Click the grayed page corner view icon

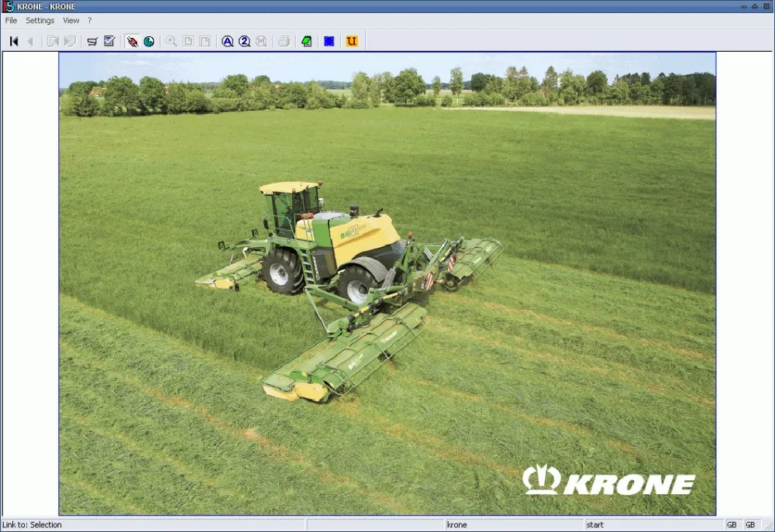pyautogui.click(x=205, y=42)
